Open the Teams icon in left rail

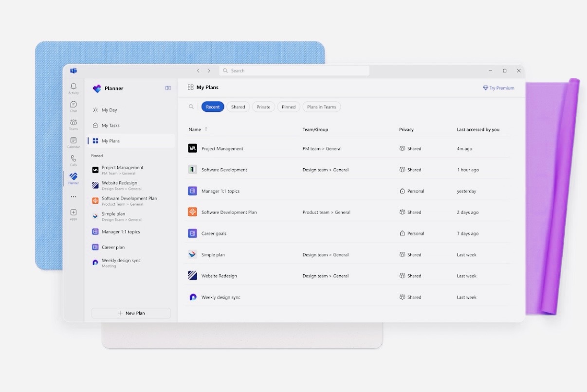point(73,122)
